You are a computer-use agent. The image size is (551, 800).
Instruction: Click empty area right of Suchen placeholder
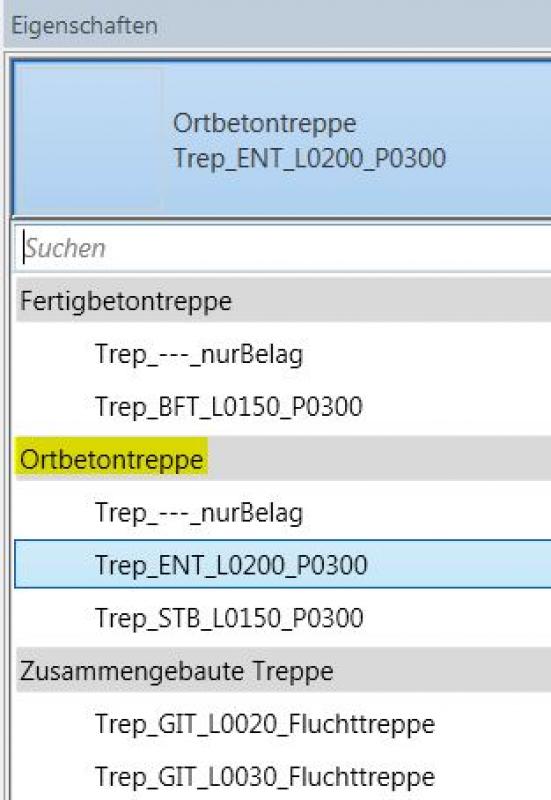pos(329,248)
